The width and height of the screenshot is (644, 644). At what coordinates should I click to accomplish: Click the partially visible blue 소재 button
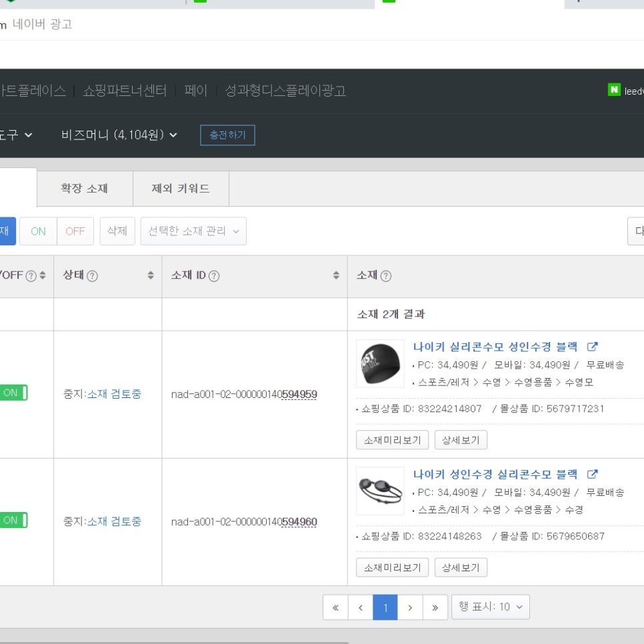pos(8,231)
